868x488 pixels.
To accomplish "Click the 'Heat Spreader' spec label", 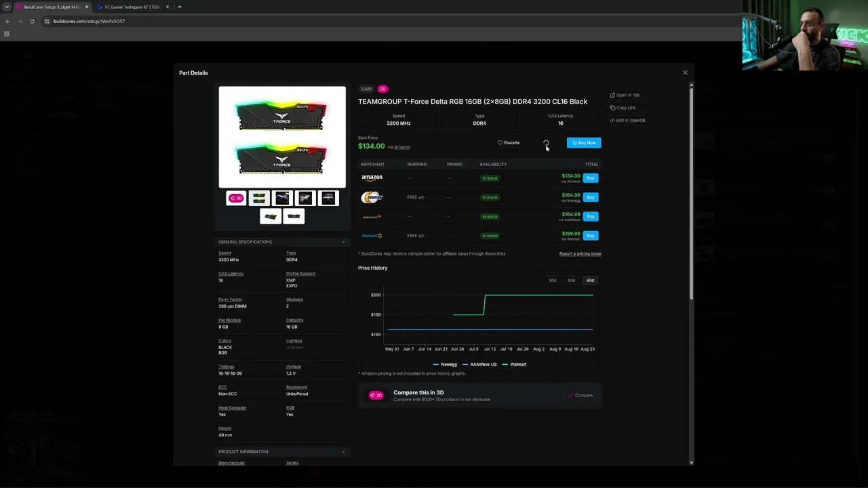I will (232, 408).
